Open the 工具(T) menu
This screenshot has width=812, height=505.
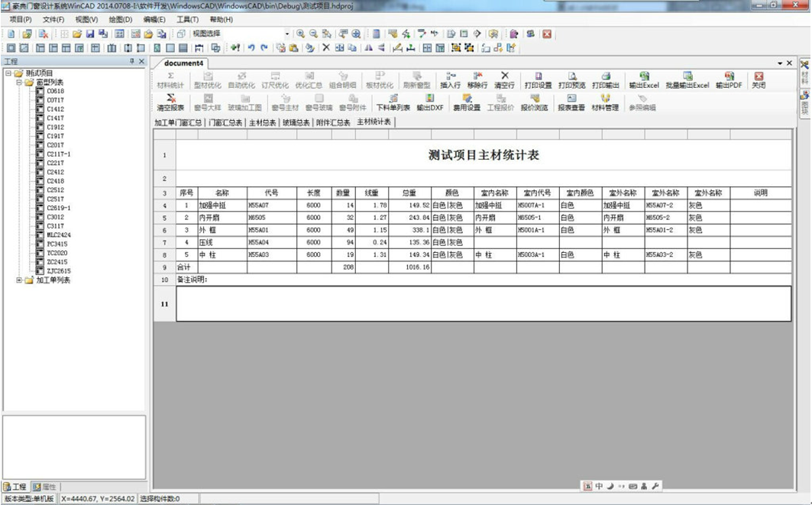(x=187, y=20)
